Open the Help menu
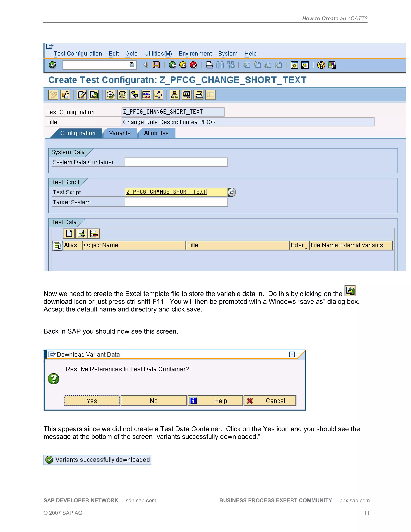 pos(250,53)
